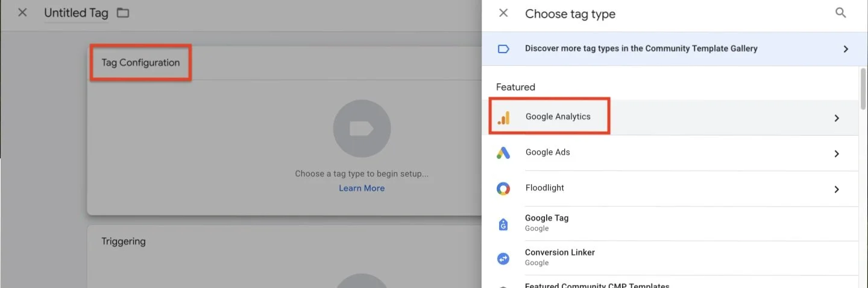Click the Featured Community CMP Templates row
The height and width of the screenshot is (288, 868).
670,283
